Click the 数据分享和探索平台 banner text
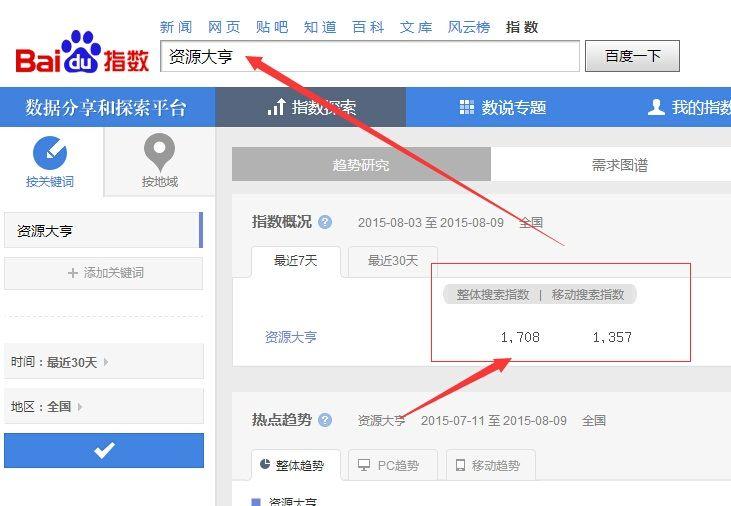731x506 pixels. (x=106, y=108)
